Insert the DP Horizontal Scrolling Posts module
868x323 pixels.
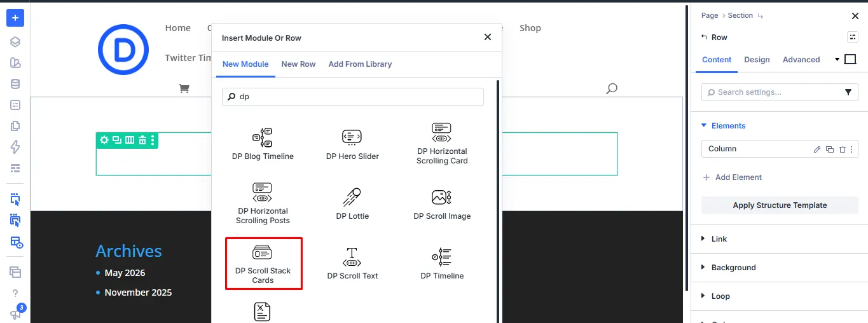[x=263, y=203]
